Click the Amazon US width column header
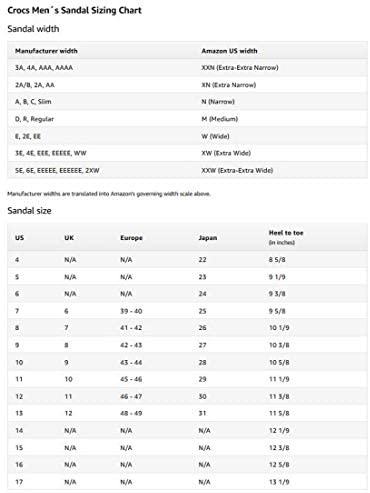Screen dimensions: 370x493 coord(229,51)
